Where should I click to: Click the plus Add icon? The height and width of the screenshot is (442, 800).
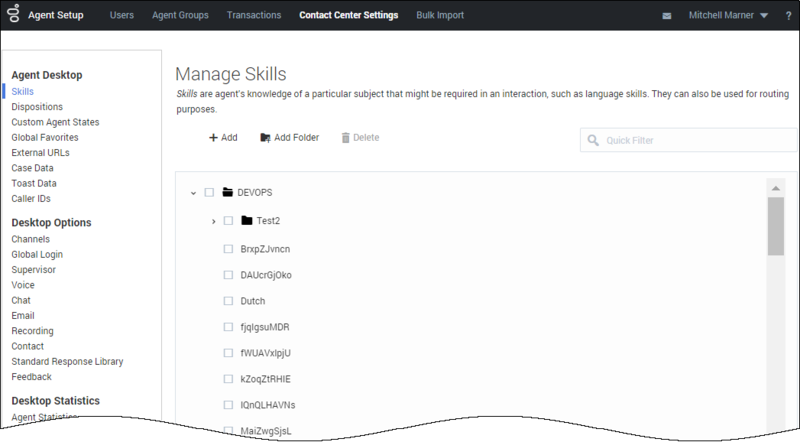coord(213,137)
